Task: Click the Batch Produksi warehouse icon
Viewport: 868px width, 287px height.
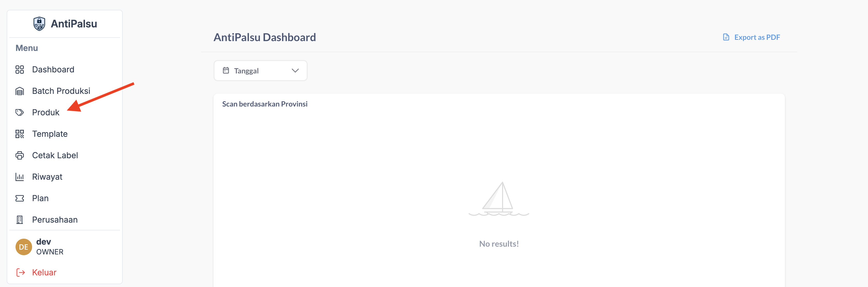Action: pos(20,91)
